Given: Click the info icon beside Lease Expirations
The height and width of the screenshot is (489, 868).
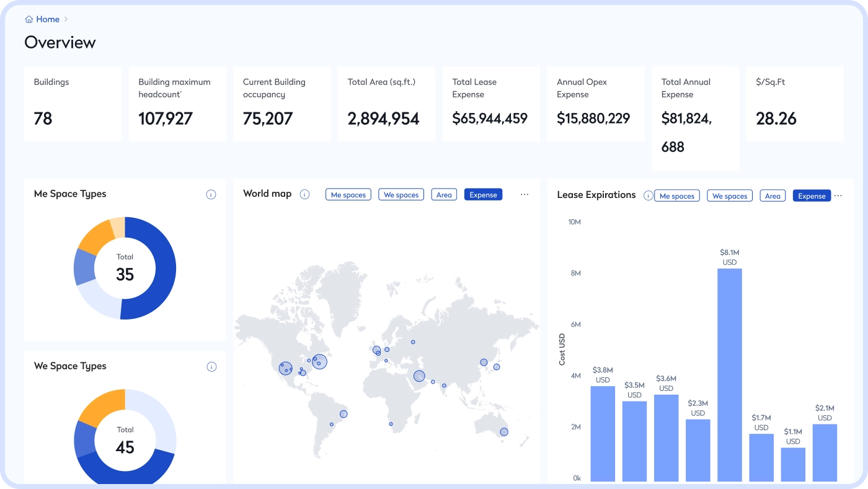Looking at the screenshot, I should tap(649, 195).
